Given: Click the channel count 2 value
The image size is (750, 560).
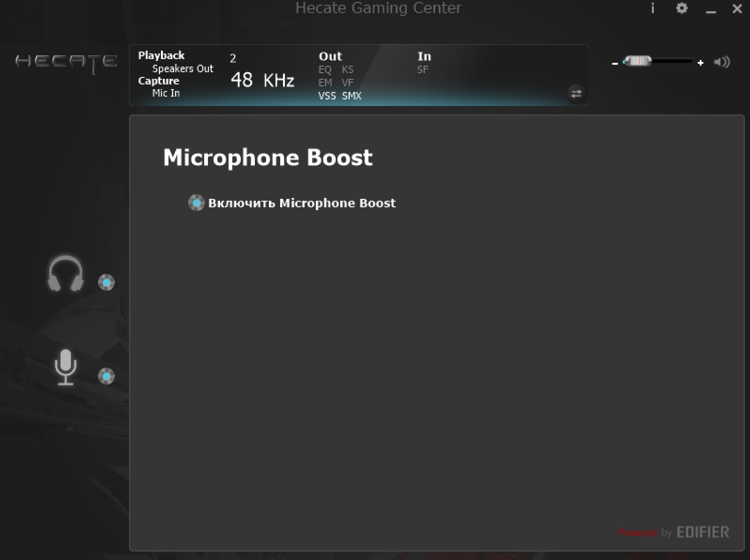Looking at the screenshot, I should 233,58.
